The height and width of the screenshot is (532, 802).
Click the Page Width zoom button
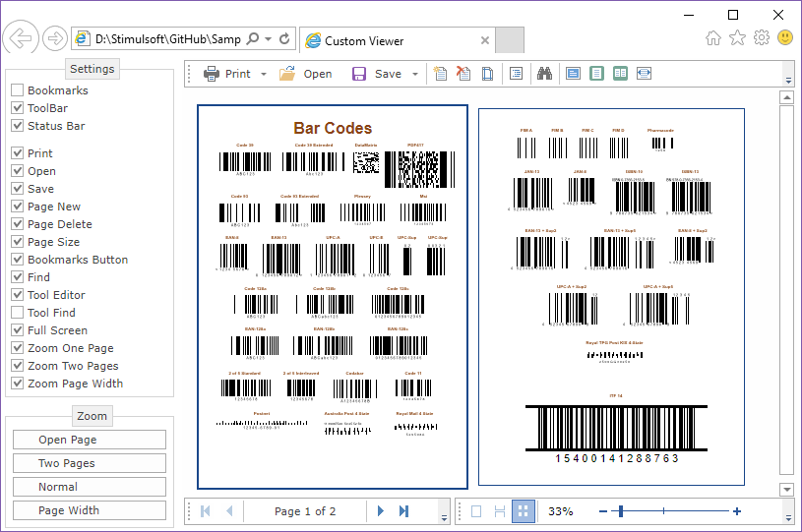[x=90, y=510]
